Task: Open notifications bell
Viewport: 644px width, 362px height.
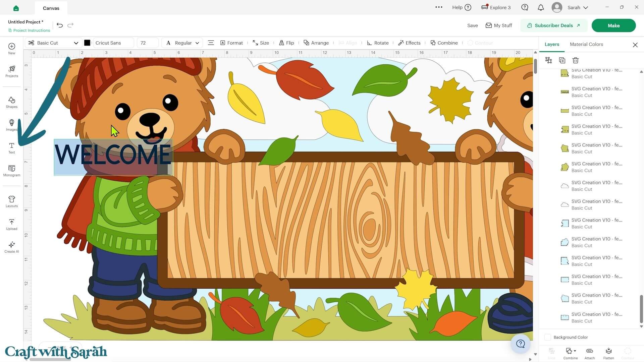Action: tap(541, 7)
